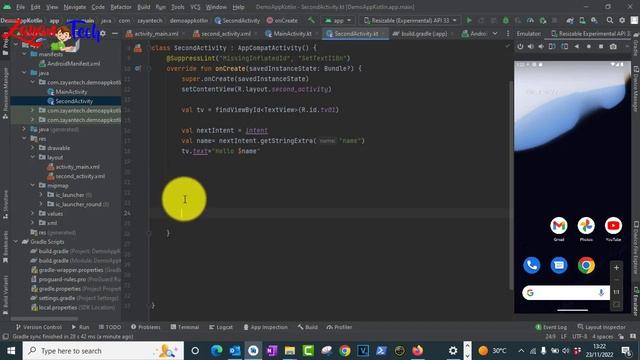
Task: Click Windows taskbar search box
Action: click(103, 351)
